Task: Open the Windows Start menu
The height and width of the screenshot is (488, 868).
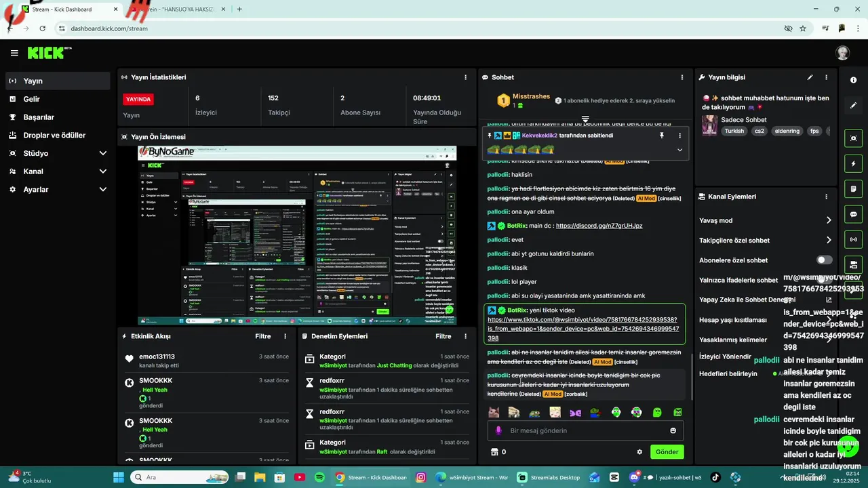Action: tap(119, 477)
